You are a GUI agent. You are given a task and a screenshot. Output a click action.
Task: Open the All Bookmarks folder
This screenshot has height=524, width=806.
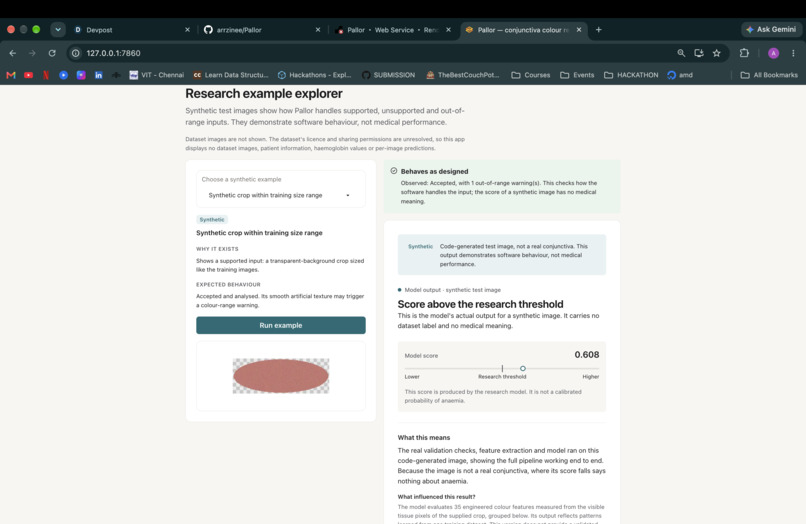pos(769,75)
